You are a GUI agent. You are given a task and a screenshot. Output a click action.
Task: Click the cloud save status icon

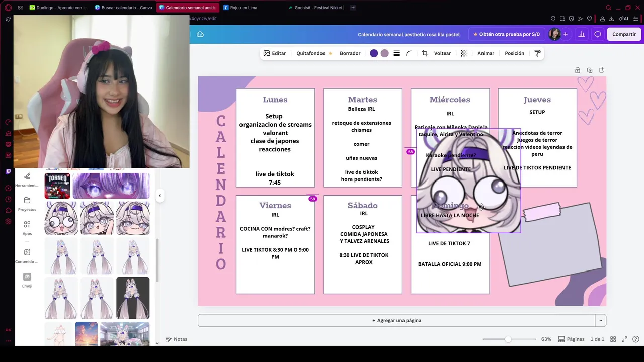pyautogui.click(x=200, y=34)
